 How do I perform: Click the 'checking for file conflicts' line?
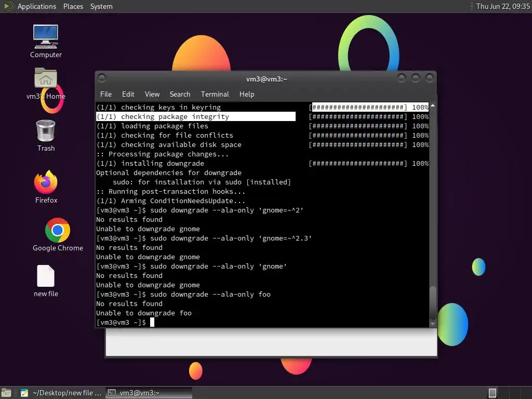coord(165,136)
